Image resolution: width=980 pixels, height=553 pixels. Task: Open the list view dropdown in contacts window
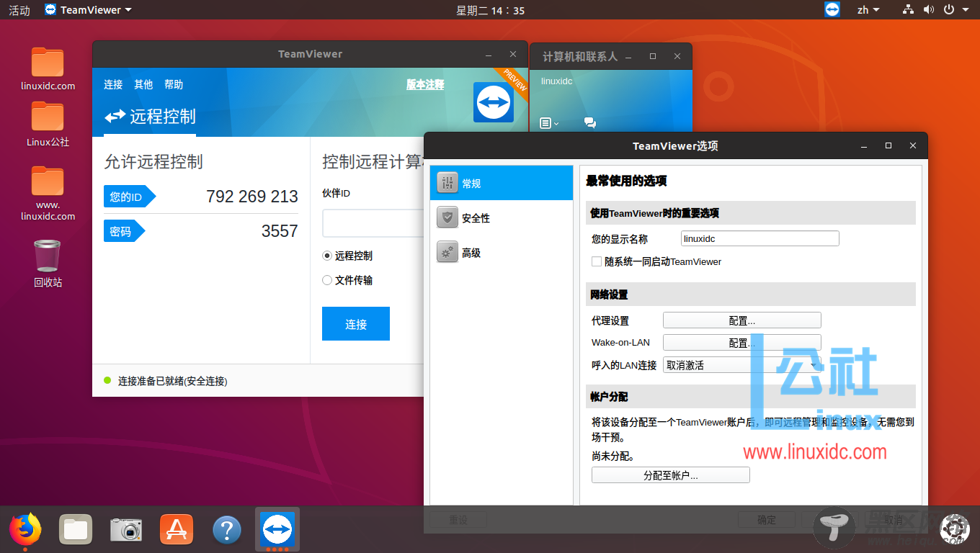549,123
